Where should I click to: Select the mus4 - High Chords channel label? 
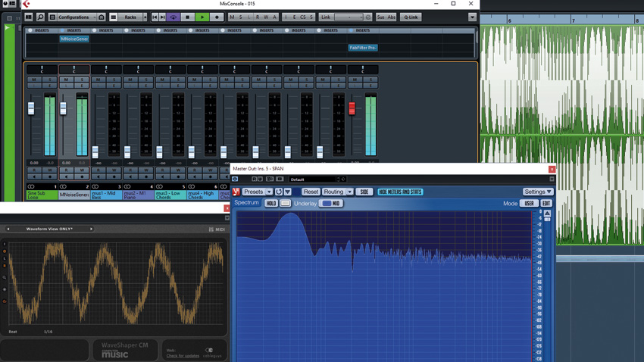click(202, 195)
